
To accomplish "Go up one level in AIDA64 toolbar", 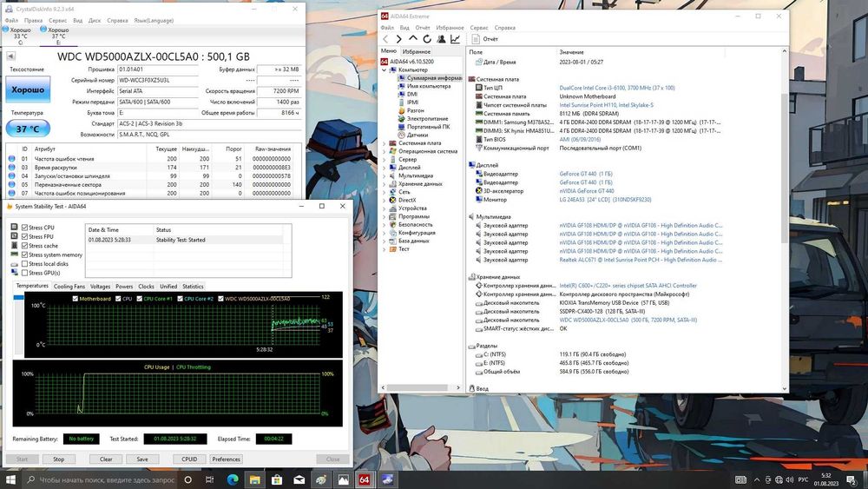I will [413, 39].
